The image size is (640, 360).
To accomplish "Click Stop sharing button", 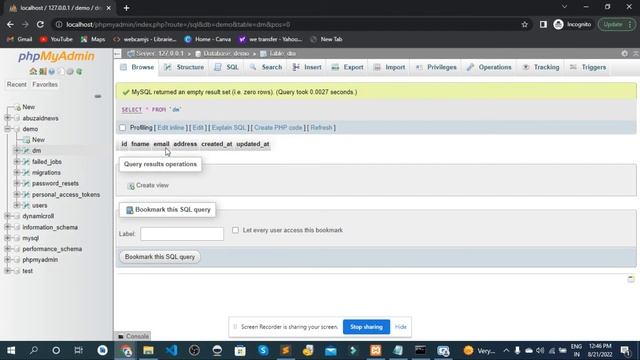I will pyautogui.click(x=366, y=327).
